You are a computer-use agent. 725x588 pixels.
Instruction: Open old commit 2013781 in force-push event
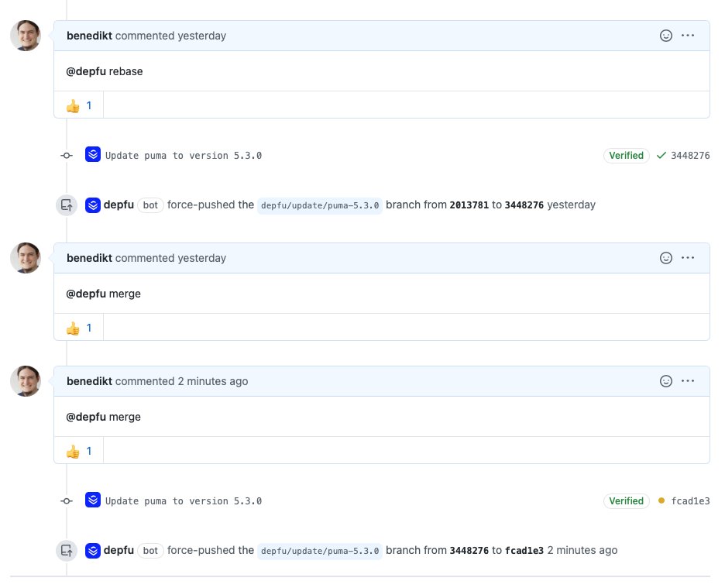point(469,205)
